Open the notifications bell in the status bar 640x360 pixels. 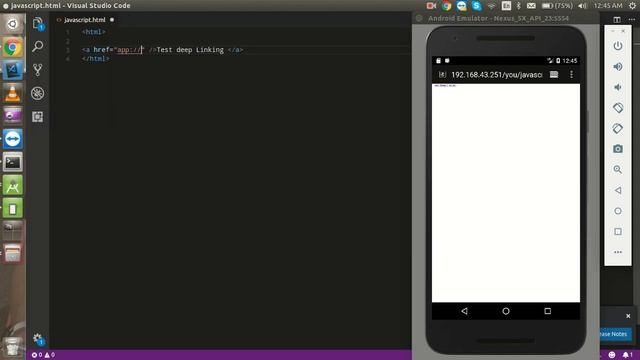pos(627,355)
